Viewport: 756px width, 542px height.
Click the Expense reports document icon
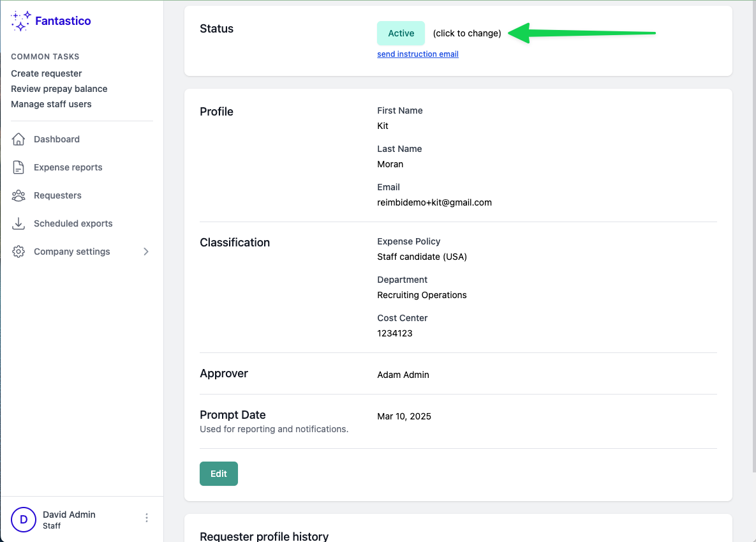click(19, 167)
